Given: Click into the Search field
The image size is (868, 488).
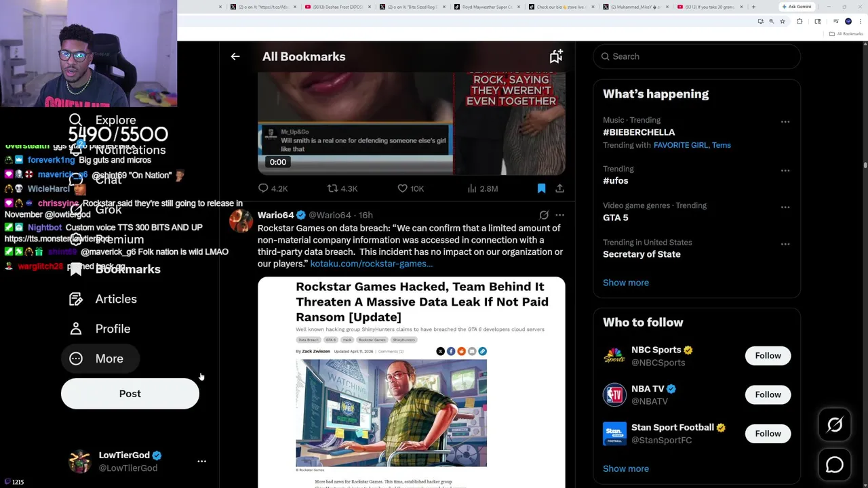Looking at the screenshot, I should coord(697,56).
